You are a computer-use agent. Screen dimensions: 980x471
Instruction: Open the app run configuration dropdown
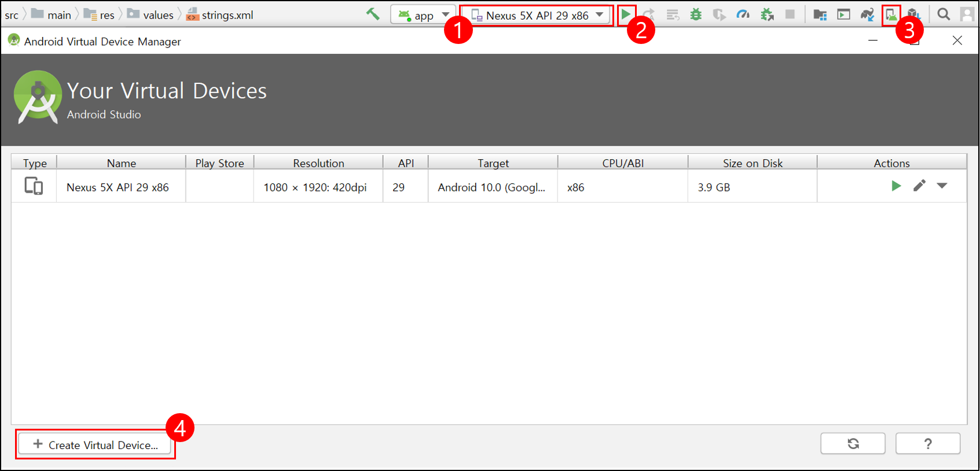(x=423, y=14)
